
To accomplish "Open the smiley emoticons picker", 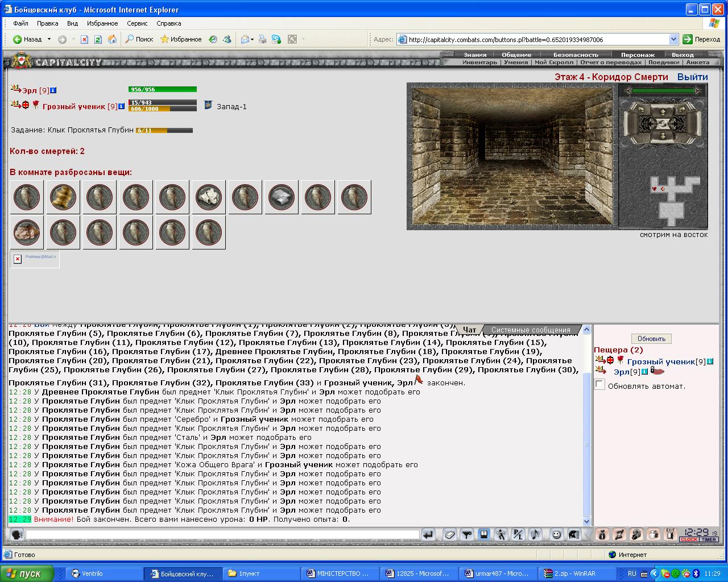I will [x=556, y=534].
